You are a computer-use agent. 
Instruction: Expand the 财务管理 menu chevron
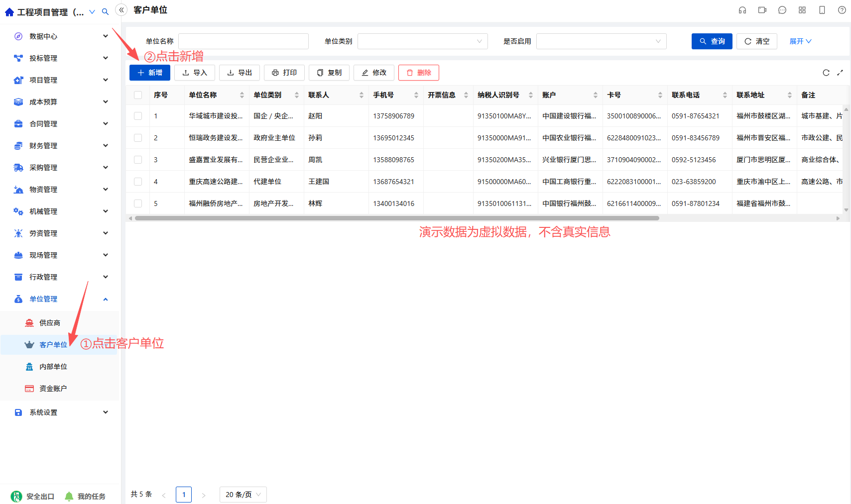coord(106,145)
